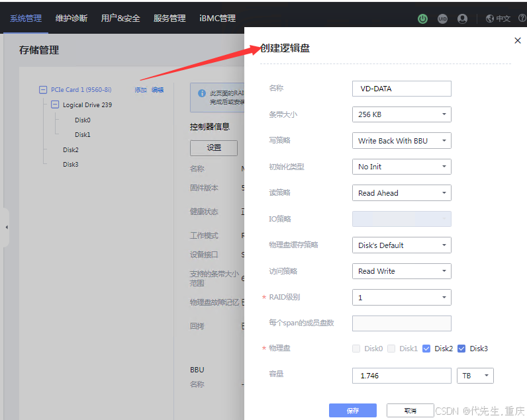Open the 写策略 Write Back With BBU dropdown
Image resolution: width=527 pixels, height=420 pixels.
pos(402,141)
